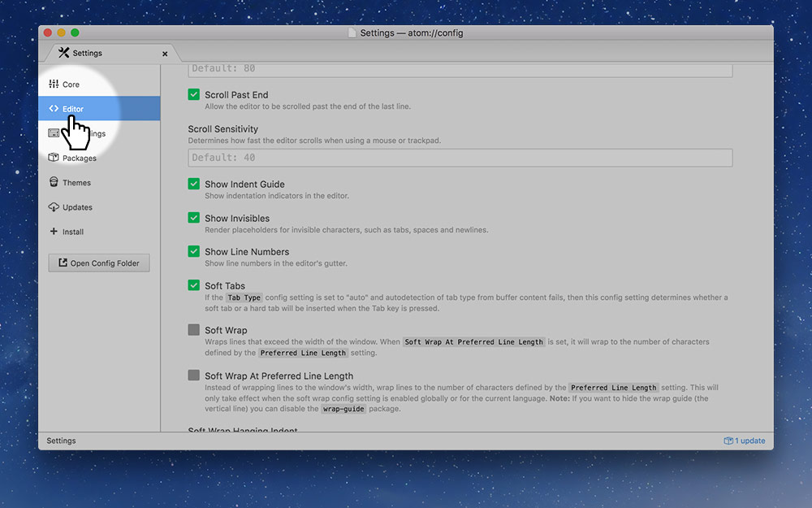Click the Updates cloud download icon
Screen dimensions: 812x508
pyautogui.click(x=54, y=206)
